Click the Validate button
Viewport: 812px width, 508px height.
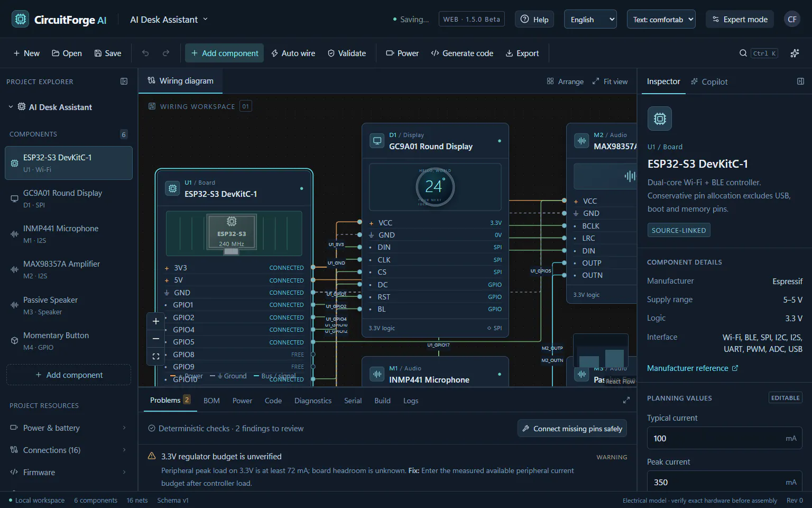tap(347, 53)
